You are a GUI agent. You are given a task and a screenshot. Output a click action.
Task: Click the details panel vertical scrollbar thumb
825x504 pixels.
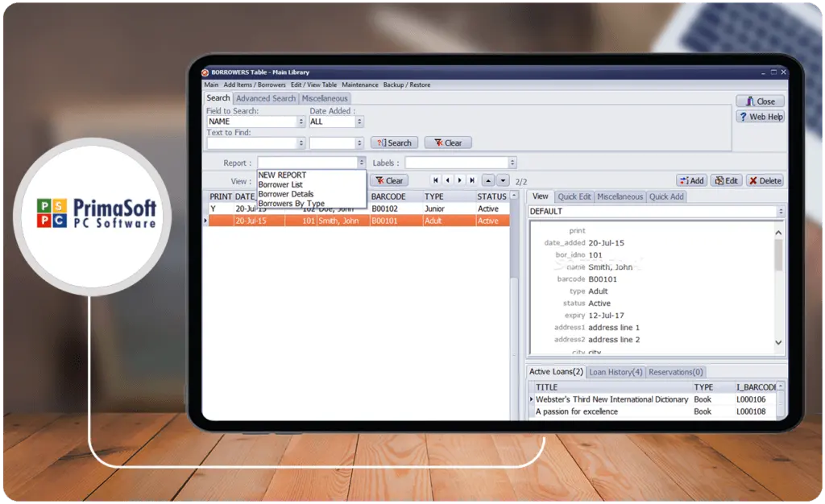(779, 255)
